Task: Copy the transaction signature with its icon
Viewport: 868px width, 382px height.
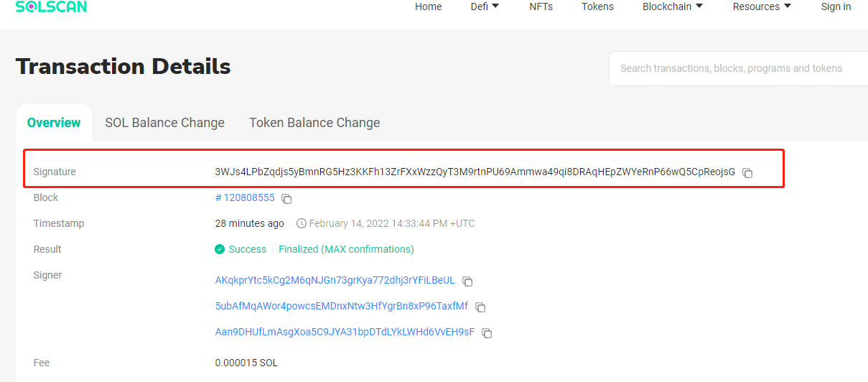Action: click(747, 173)
